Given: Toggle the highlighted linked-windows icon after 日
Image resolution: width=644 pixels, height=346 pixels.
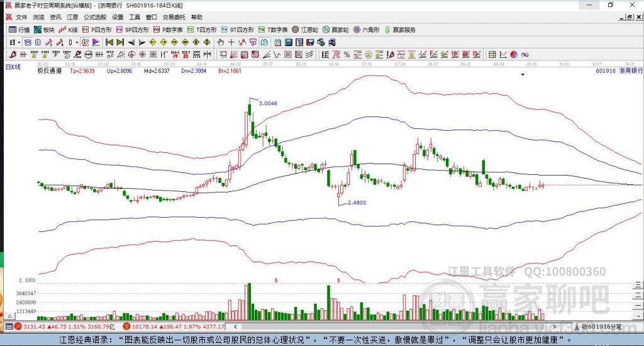Looking at the screenshot, I should pyautogui.click(x=28, y=42).
